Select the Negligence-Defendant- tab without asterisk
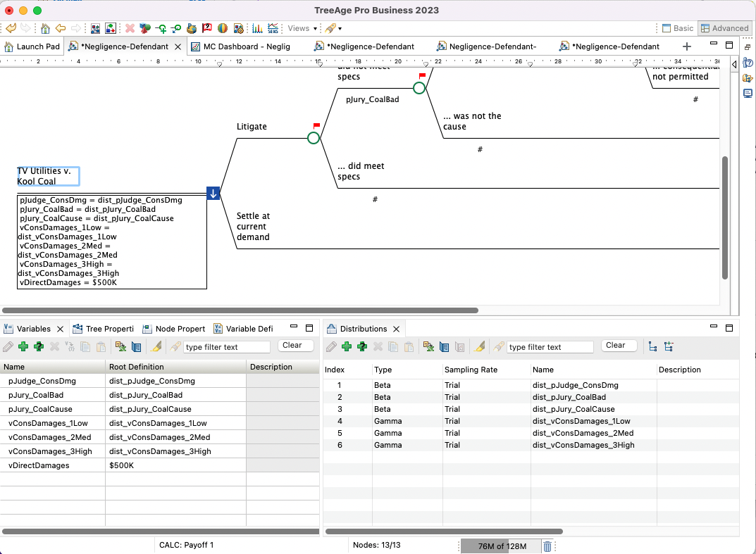The width and height of the screenshot is (756, 554). pos(486,46)
